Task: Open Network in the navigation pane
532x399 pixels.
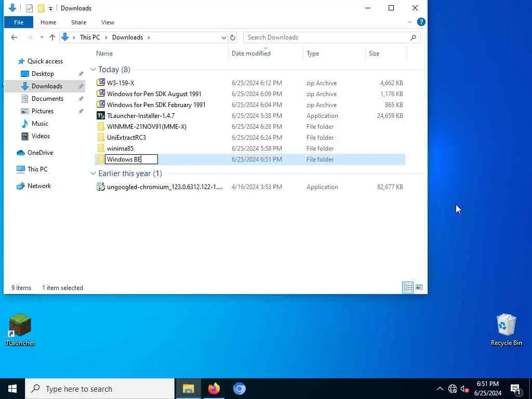Action: [39, 186]
